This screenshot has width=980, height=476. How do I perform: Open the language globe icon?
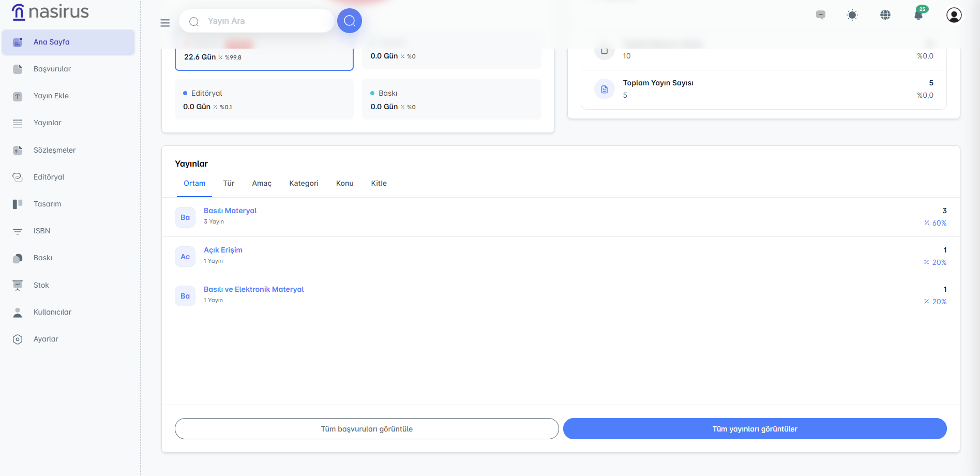tap(885, 15)
